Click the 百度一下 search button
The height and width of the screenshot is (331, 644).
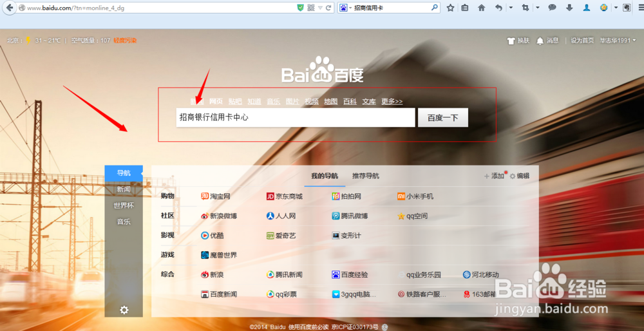[x=443, y=118]
